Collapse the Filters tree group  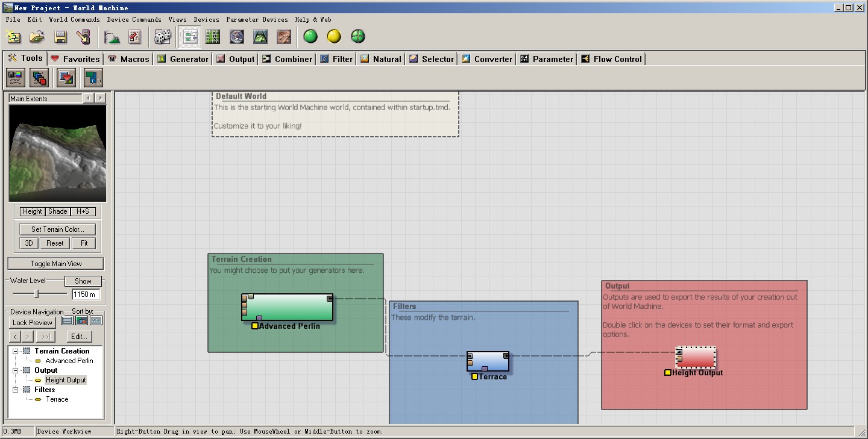[16, 390]
